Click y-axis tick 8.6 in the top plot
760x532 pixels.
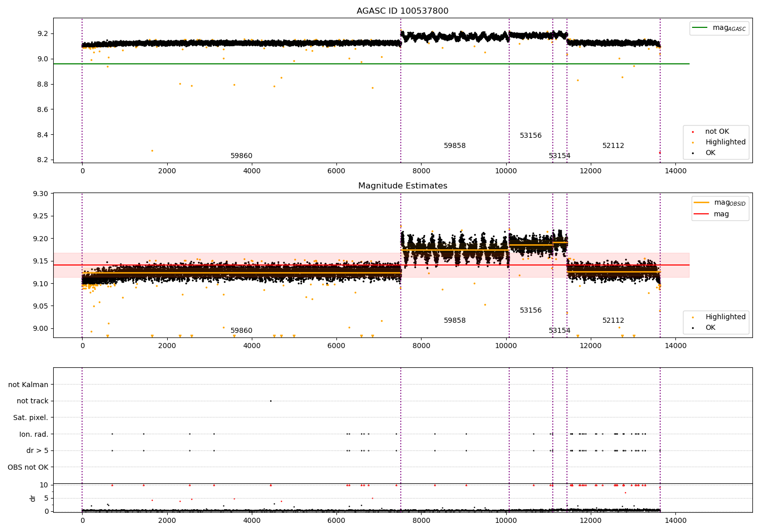43,109
